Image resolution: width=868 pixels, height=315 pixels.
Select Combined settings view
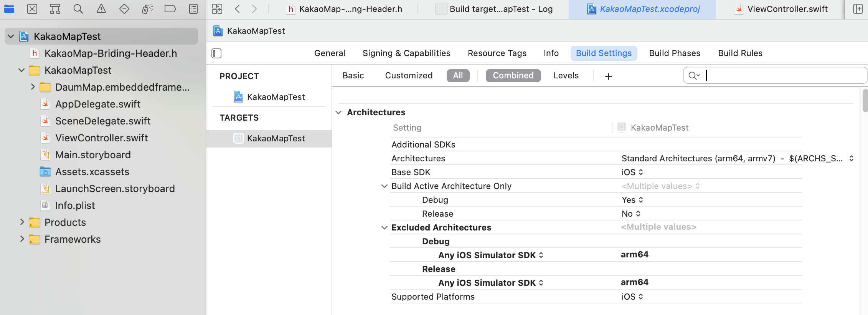pos(513,76)
